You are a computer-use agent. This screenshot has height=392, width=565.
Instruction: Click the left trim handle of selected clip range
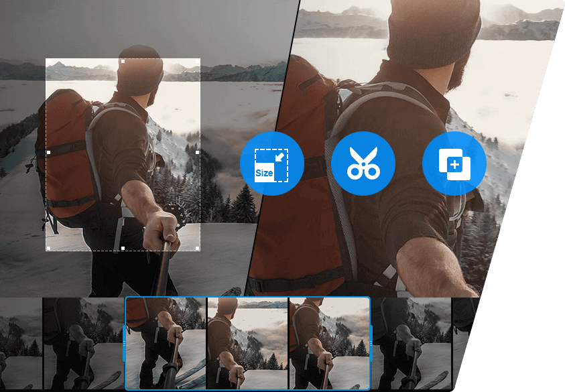tap(124, 343)
